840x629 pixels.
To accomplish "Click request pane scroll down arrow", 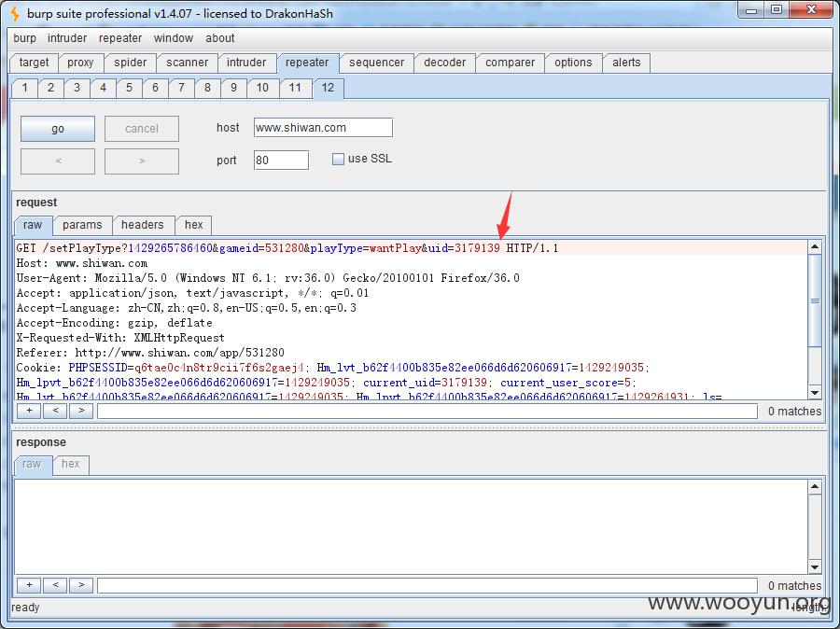I will click(815, 393).
